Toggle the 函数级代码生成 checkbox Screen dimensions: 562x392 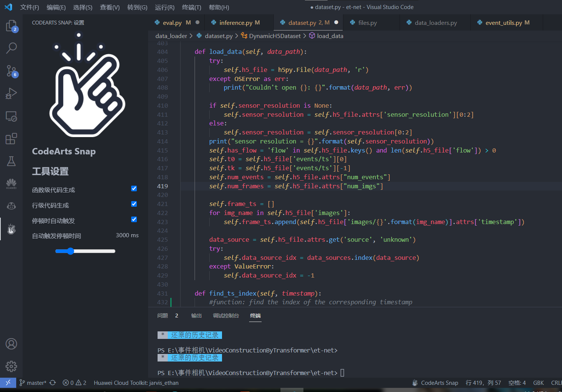[134, 189]
